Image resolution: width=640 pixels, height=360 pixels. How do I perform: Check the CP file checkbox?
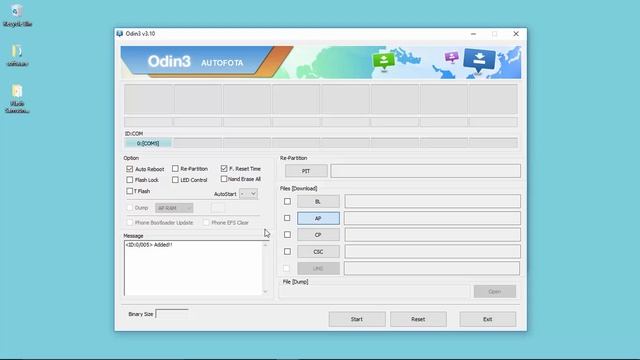(x=287, y=235)
